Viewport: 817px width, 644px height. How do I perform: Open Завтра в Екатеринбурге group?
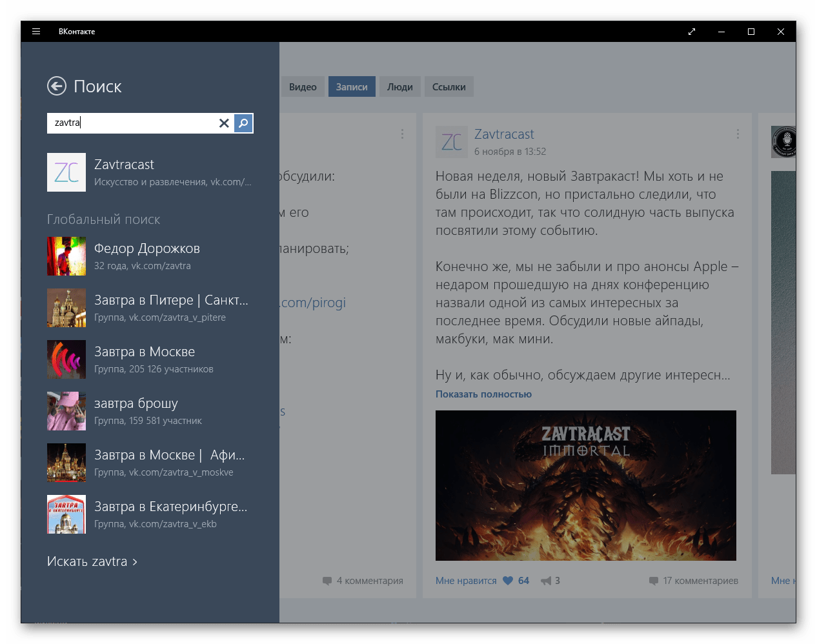[150, 514]
